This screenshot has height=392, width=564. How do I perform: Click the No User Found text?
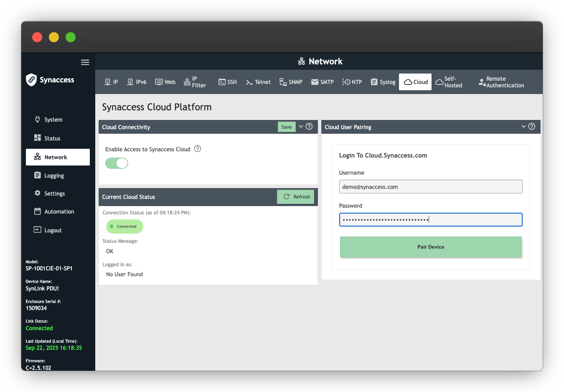(124, 274)
